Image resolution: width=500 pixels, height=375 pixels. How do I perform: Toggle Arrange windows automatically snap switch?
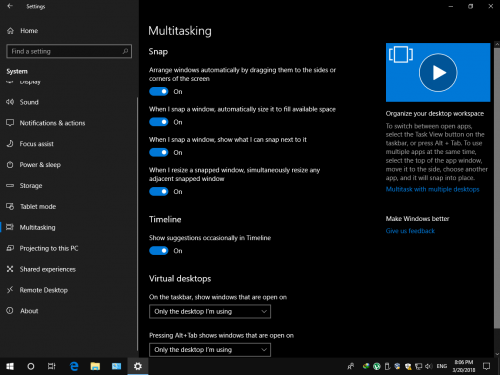(x=159, y=91)
